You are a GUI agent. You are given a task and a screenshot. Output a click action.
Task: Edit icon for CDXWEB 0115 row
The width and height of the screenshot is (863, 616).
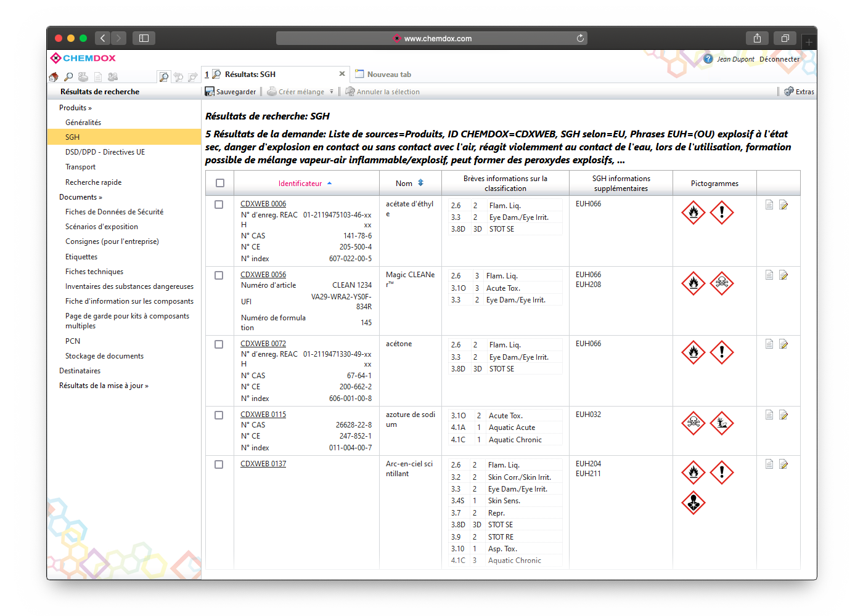[x=783, y=415]
